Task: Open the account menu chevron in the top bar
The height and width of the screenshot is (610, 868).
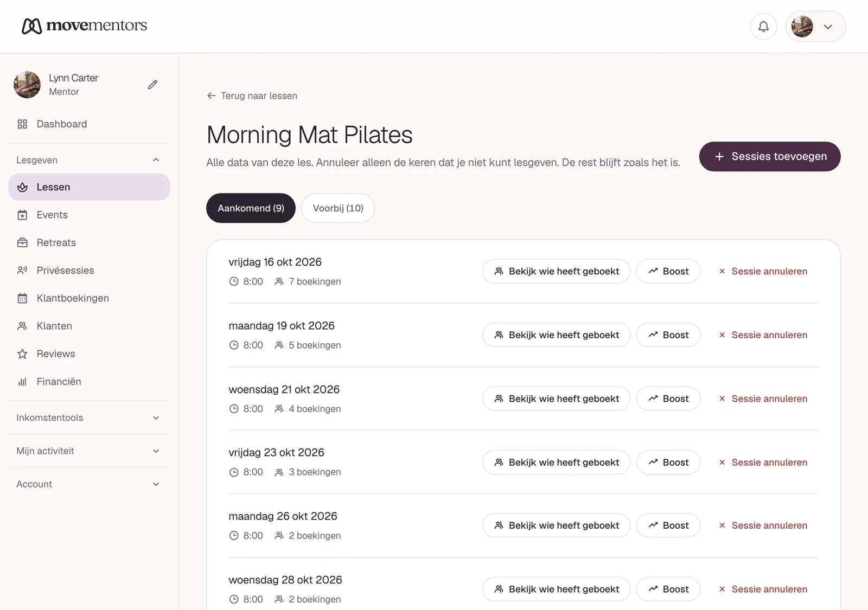Action: tap(828, 27)
